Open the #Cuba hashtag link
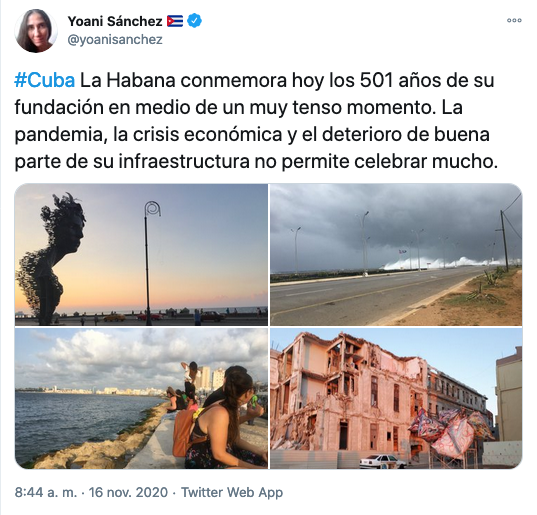Image resolution: width=537 pixels, height=515 pixels. [x=45, y=80]
